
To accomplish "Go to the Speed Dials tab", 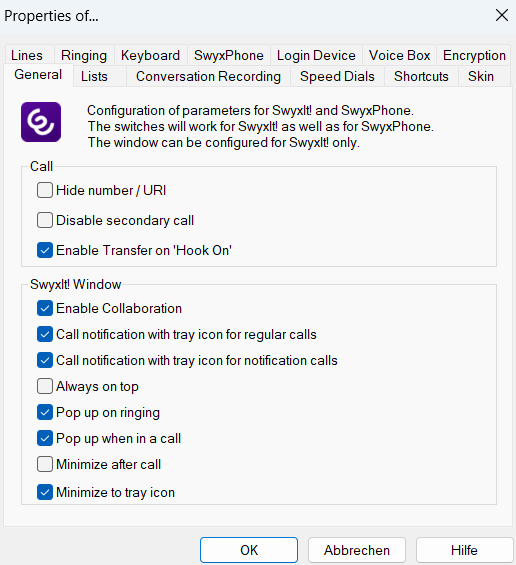I will point(337,76).
